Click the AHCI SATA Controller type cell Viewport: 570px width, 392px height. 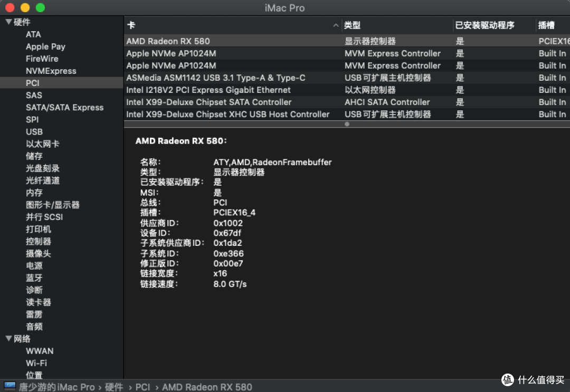coord(387,102)
